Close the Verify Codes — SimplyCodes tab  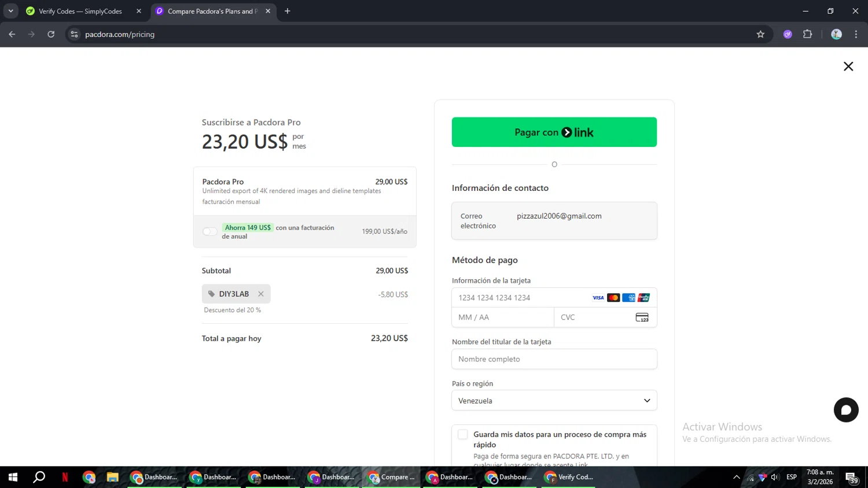139,11
